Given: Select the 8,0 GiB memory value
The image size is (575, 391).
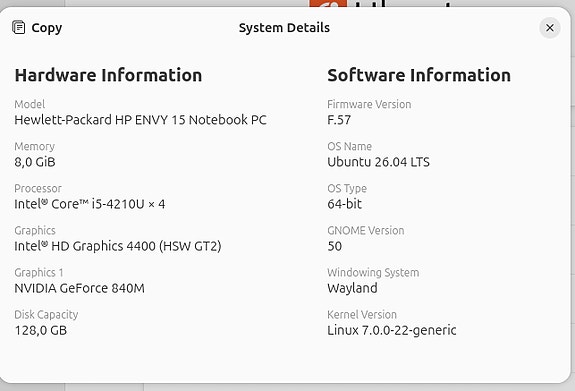Looking at the screenshot, I should pyautogui.click(x=35, y=162).
